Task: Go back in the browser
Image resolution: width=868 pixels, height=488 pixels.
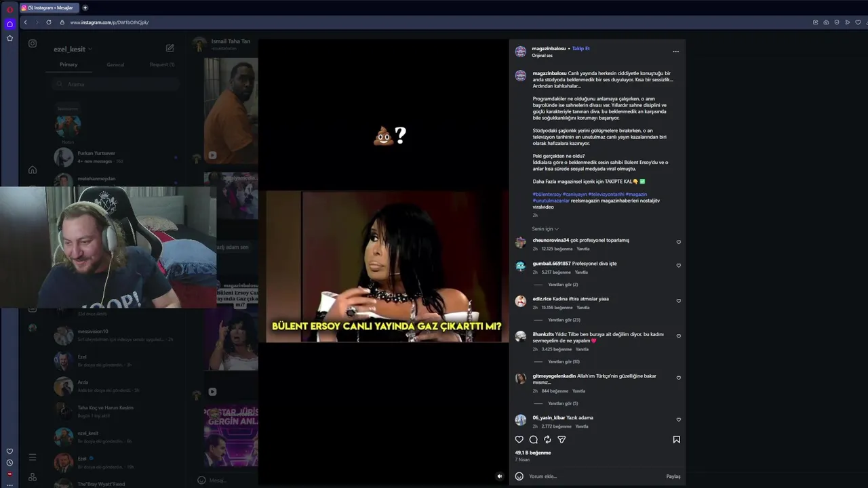Action: click(x=26, y=22)
